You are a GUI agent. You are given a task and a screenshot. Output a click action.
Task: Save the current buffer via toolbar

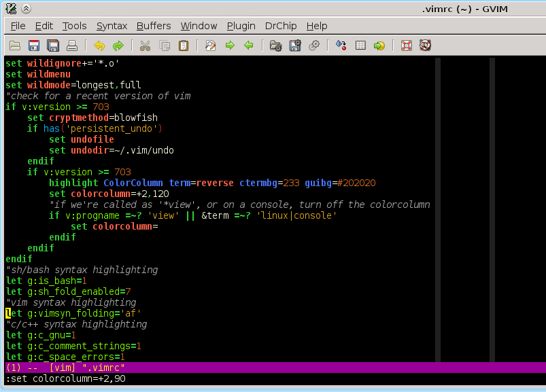33,46
